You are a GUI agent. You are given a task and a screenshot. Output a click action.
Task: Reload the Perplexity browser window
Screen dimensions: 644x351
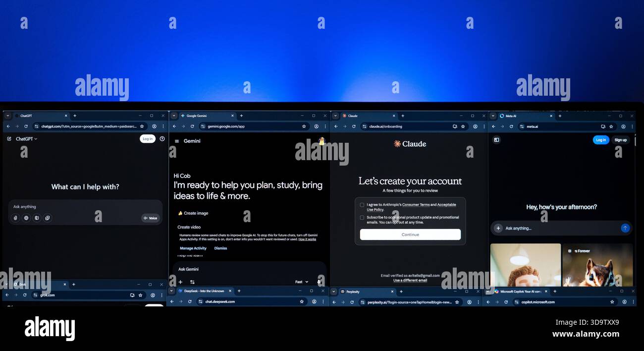(x=353, y=302)
